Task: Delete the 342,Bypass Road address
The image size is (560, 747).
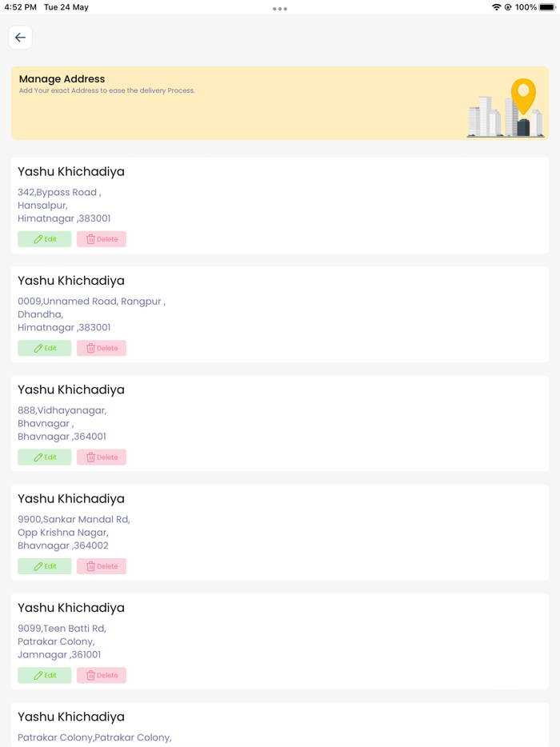Action: click(x=102, y=239)
